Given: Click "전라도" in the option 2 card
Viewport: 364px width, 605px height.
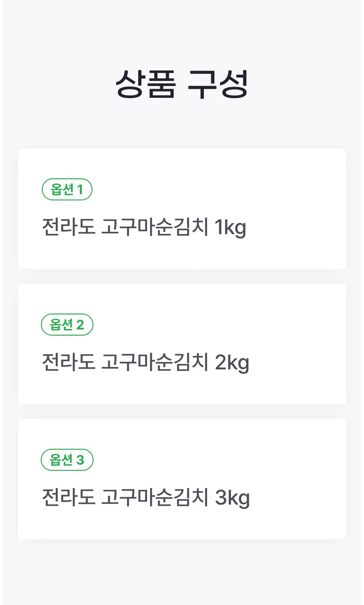Looking at the screenshot, I should (x=69, y=362).
